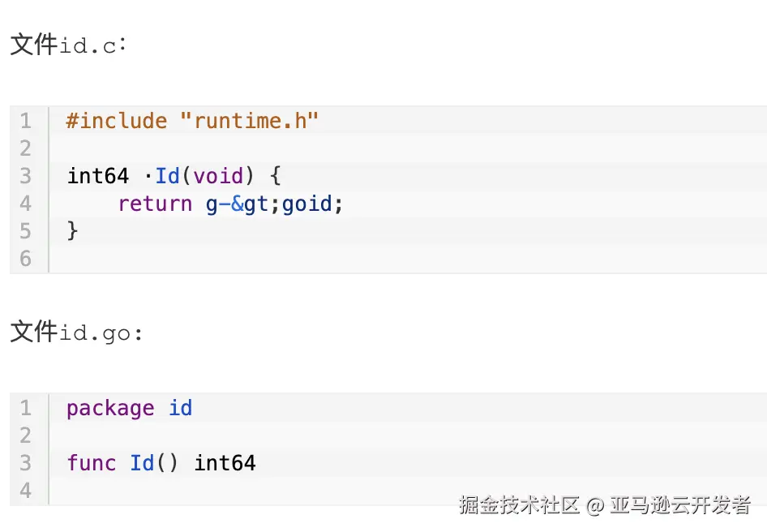Click the 掘金技术社区 watermark text
The height and width of the screenshot is (532, 767).
pyautogui.click(x=520, y=505)
